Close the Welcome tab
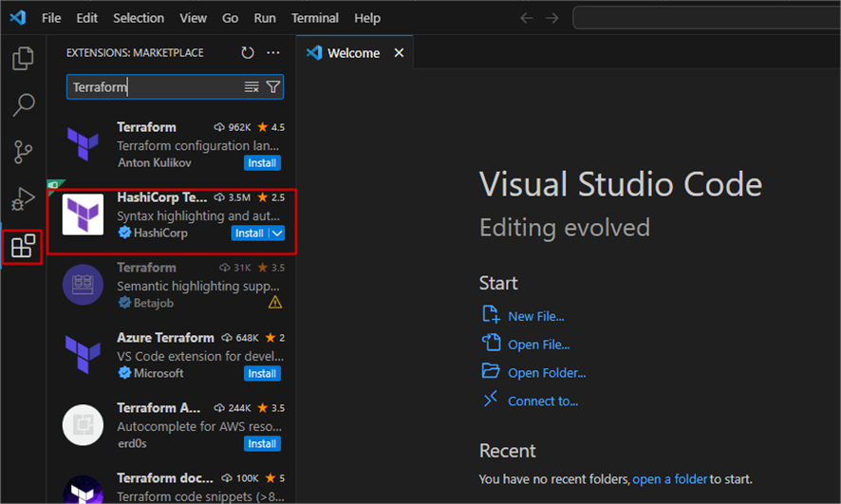841x504 pixels. tap(399, 52)
